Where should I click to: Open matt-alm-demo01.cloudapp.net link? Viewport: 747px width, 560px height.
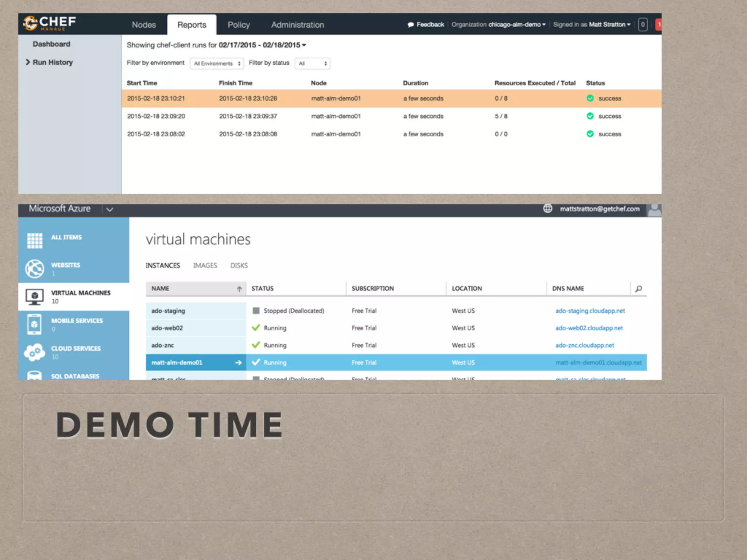(x=598, y=362)
